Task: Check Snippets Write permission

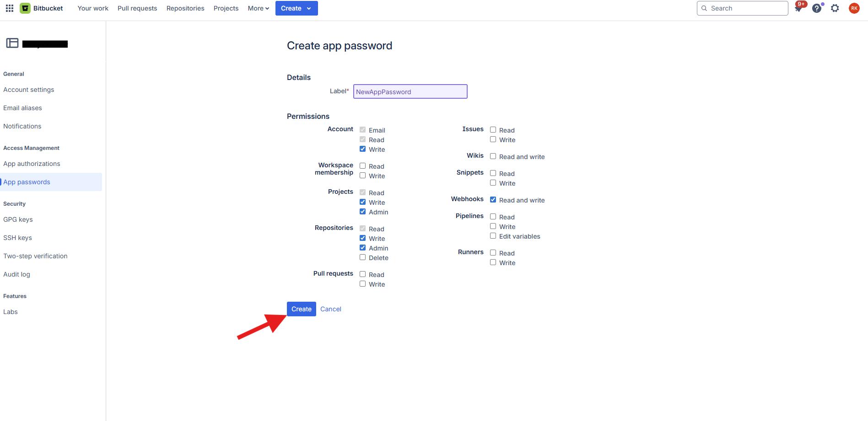Action: [493, 183]
